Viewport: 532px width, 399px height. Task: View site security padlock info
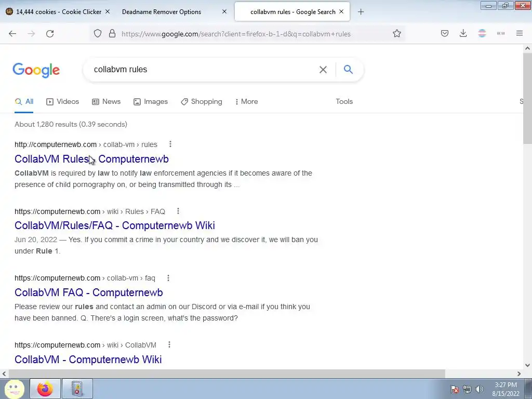pyautogui.click(x=112, y=34)
